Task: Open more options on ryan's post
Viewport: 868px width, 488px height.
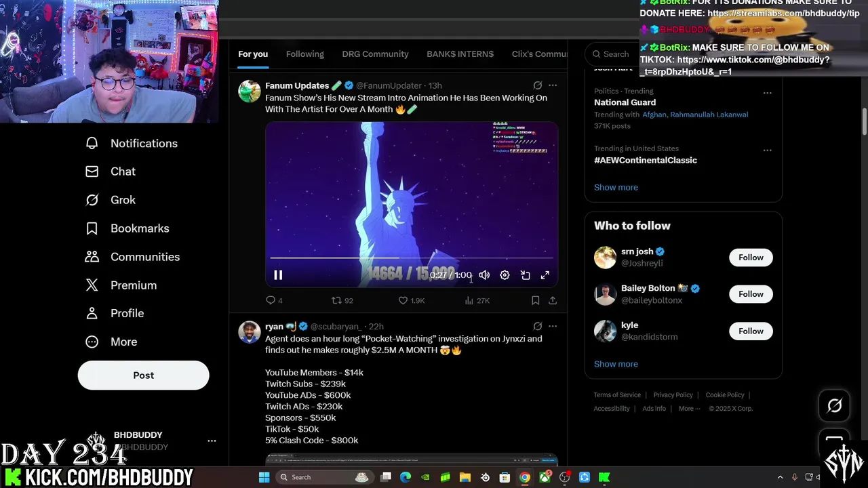Action: coord(553,326)
